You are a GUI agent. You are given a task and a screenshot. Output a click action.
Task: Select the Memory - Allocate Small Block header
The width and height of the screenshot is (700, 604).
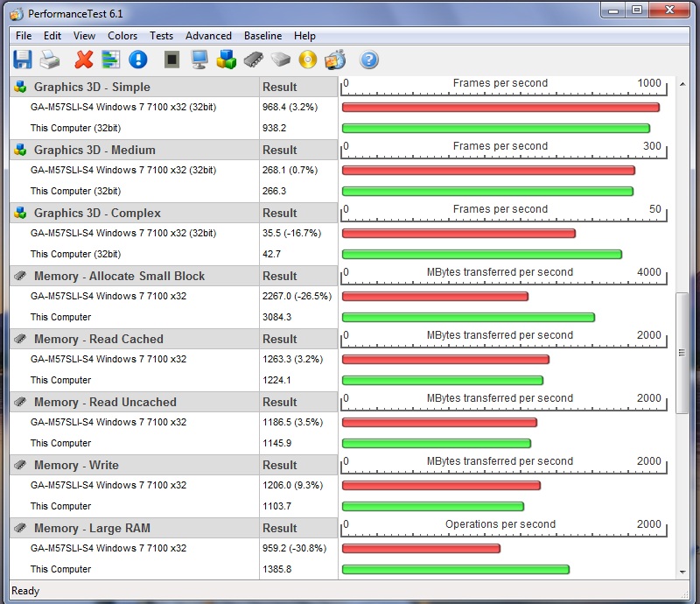(135, 276)
